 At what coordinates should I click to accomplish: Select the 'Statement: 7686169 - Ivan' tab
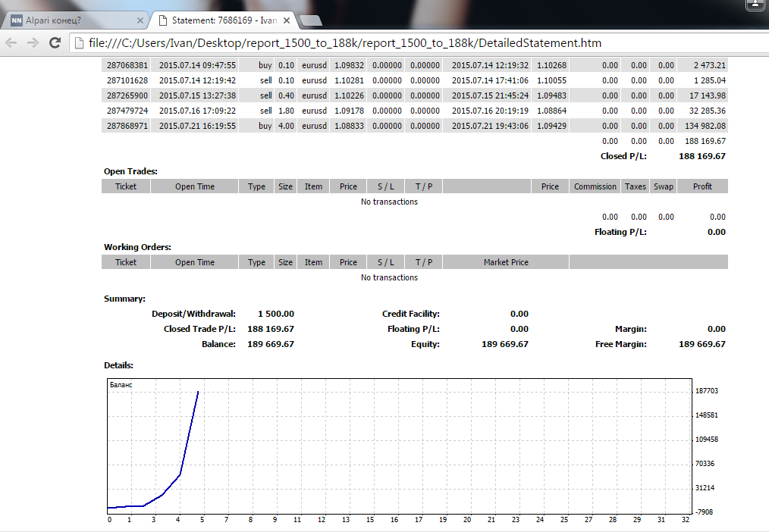(x=224, y=20)
